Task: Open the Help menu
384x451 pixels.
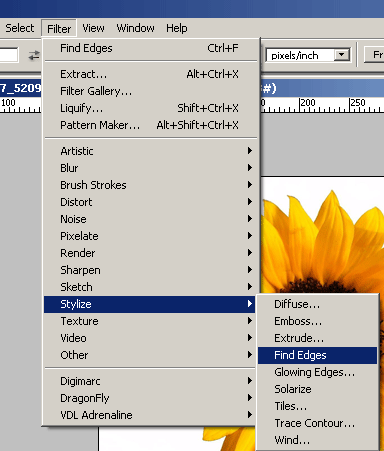Action: (177, 28)
